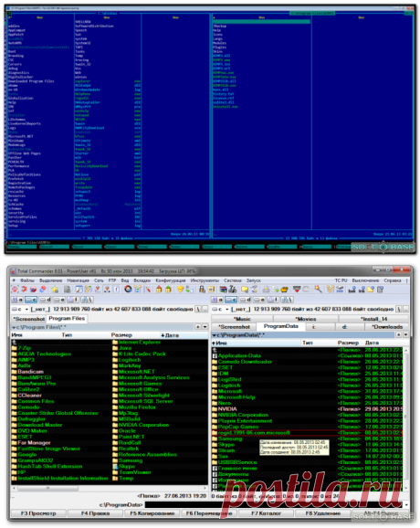Switch left panel to drive c
Image resolution: width=420 pixels, height=528 pixels.
(x=31, y=300)
